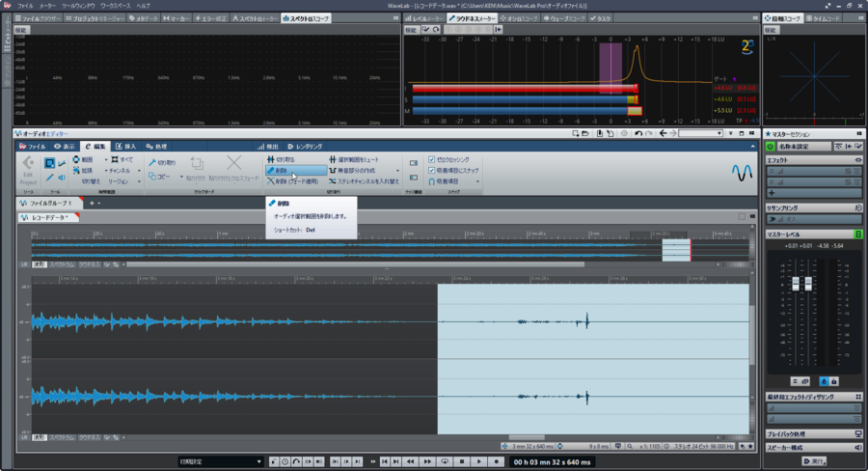Open the ワークスペース menu in menu bar

click(x=115, y=6)
